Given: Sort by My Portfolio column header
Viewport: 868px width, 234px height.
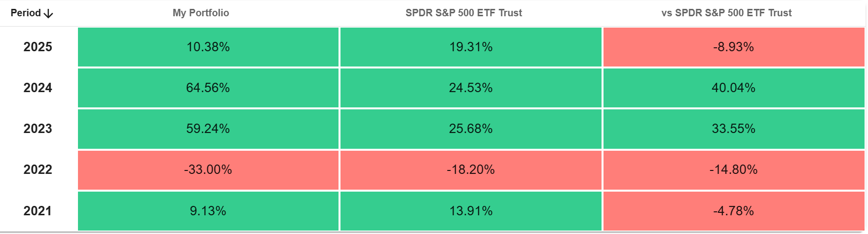Looking at the screenshot, I should click(x=201, y=13).
